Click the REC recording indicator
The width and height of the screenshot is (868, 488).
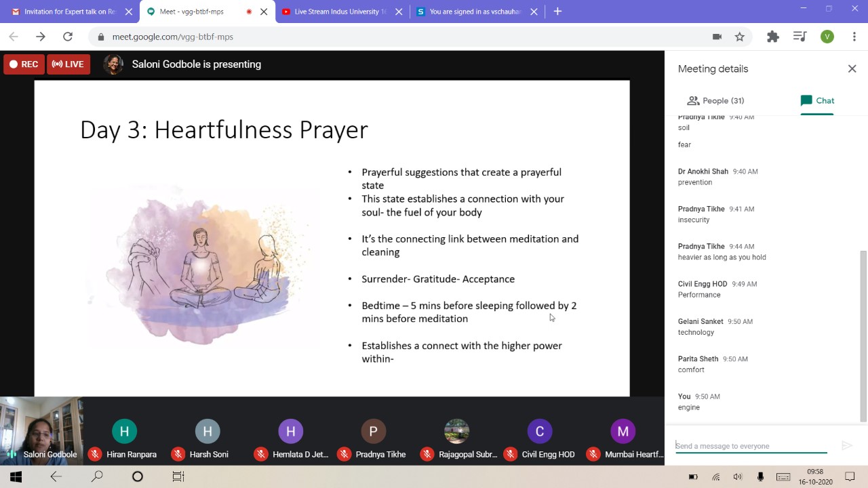point(24,64)
